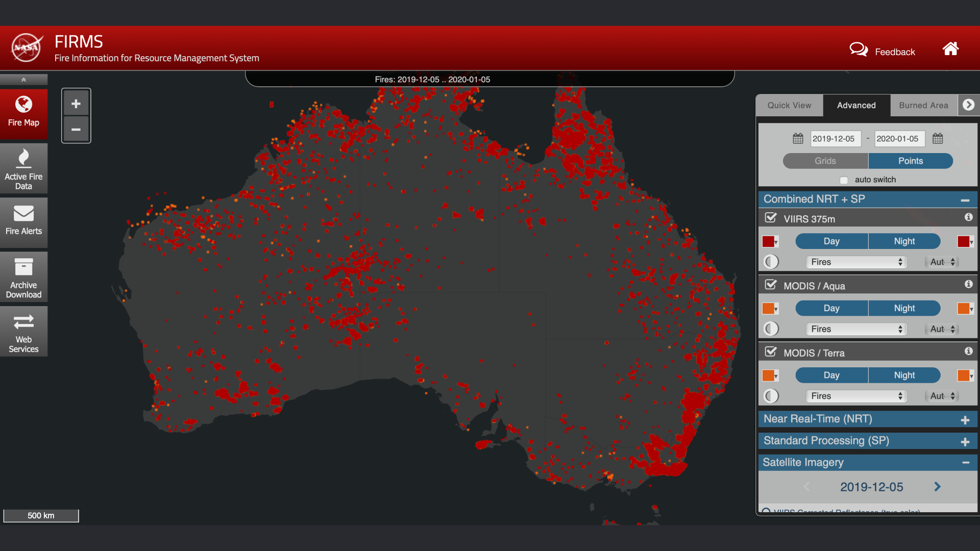
Task: Open Web Services section
Action: tap(23, 332)
